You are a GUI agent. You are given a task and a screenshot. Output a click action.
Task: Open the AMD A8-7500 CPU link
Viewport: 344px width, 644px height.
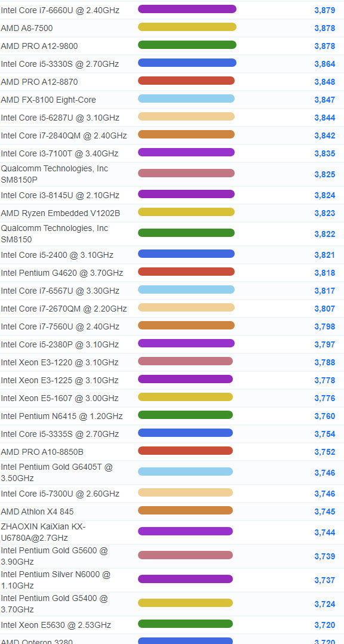point(27,28)
